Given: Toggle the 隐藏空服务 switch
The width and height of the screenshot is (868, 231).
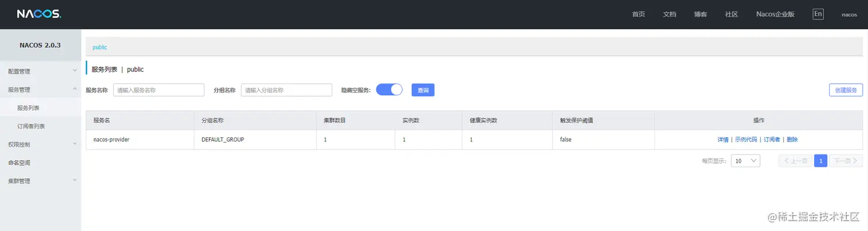Looking at the screenshot, I should (x=389, y=90).
